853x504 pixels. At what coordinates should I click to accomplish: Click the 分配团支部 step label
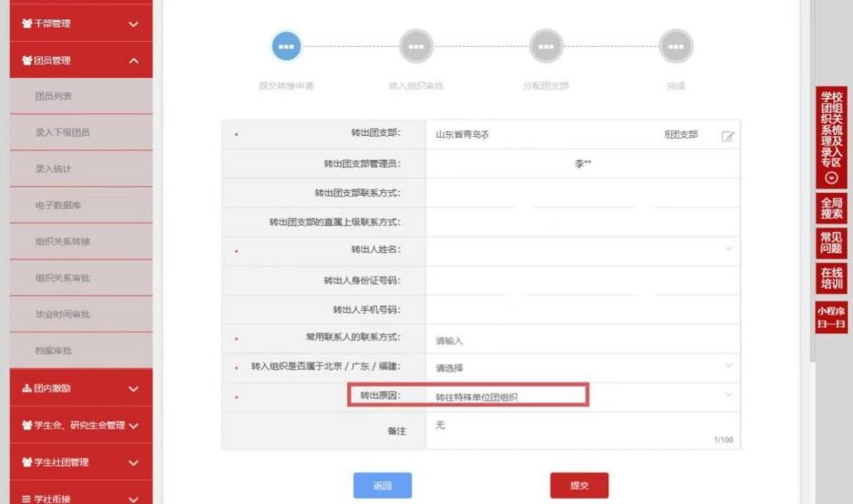(545, 86)
